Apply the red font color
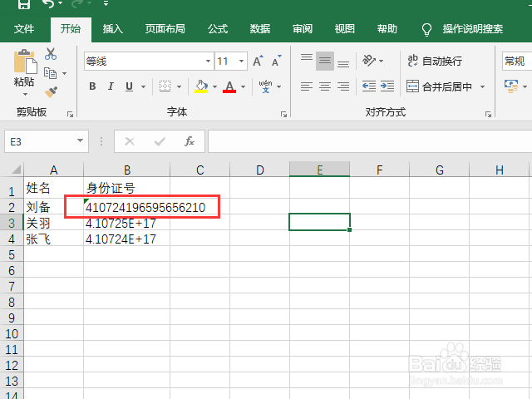Image resolution: width=532 pixels, height=399 pixels. coord(229,86)
